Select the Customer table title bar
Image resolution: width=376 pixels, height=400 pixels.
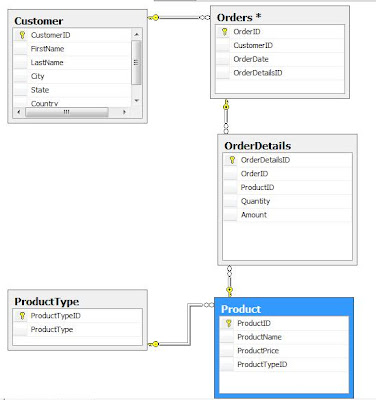(77, 21)
